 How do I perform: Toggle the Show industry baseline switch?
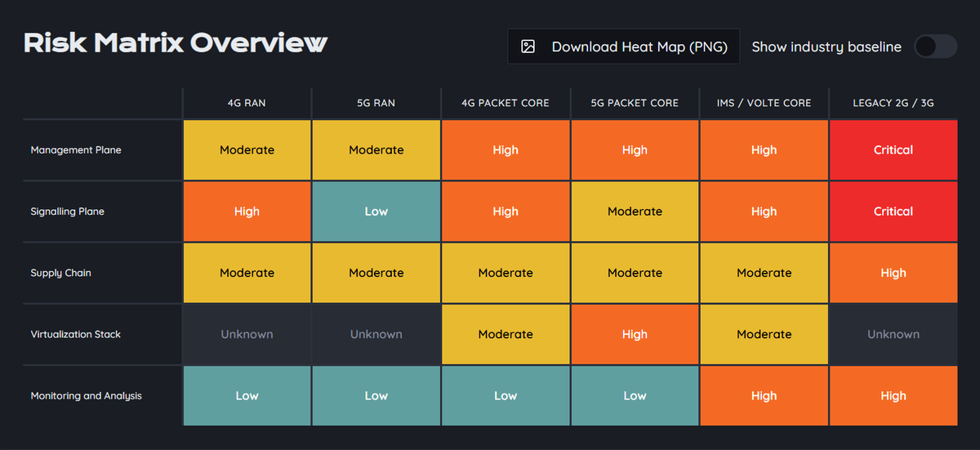[935, 47]
